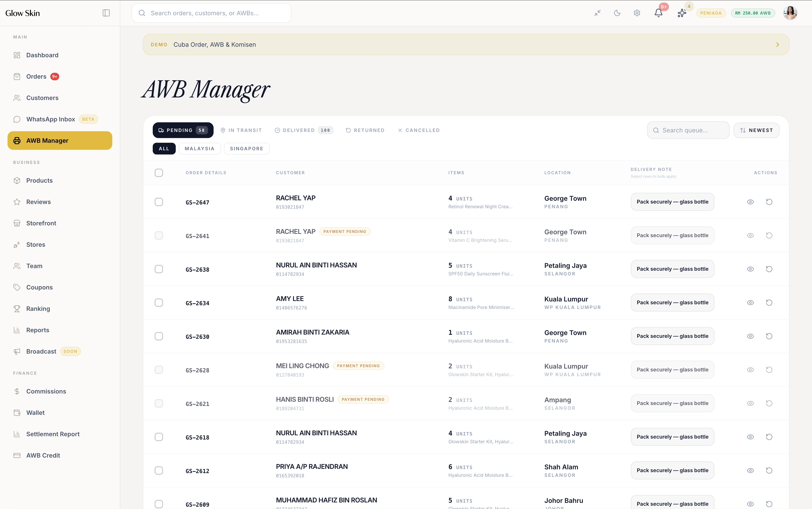Open Coupons tag icon item

pyautogui.click(x=60, y=288)
